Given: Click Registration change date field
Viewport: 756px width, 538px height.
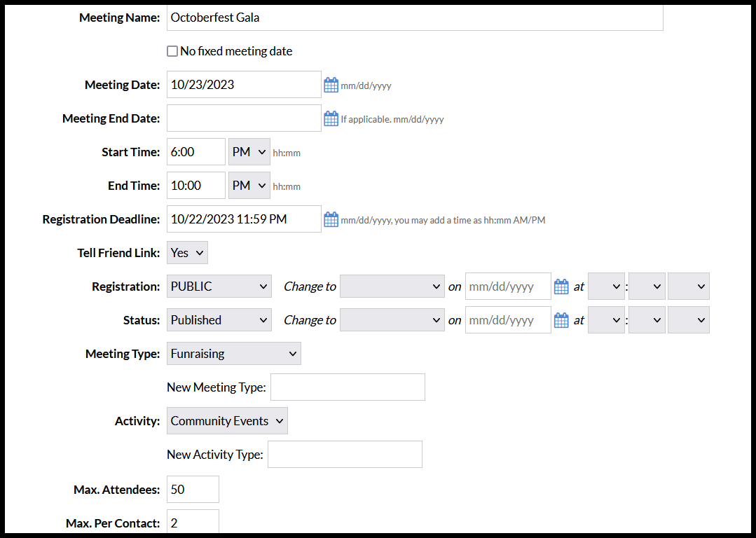Looking at the screenshot, I should 508,287.
